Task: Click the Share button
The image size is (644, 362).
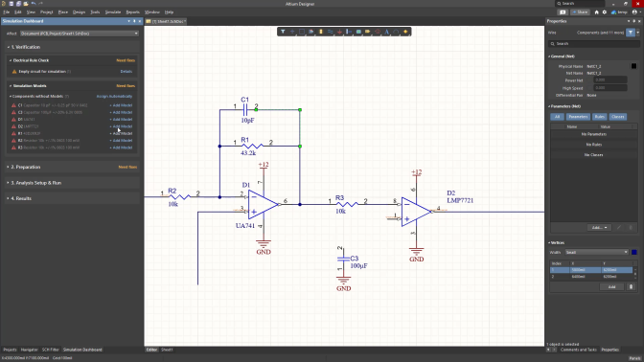Action: click(581, 12)
